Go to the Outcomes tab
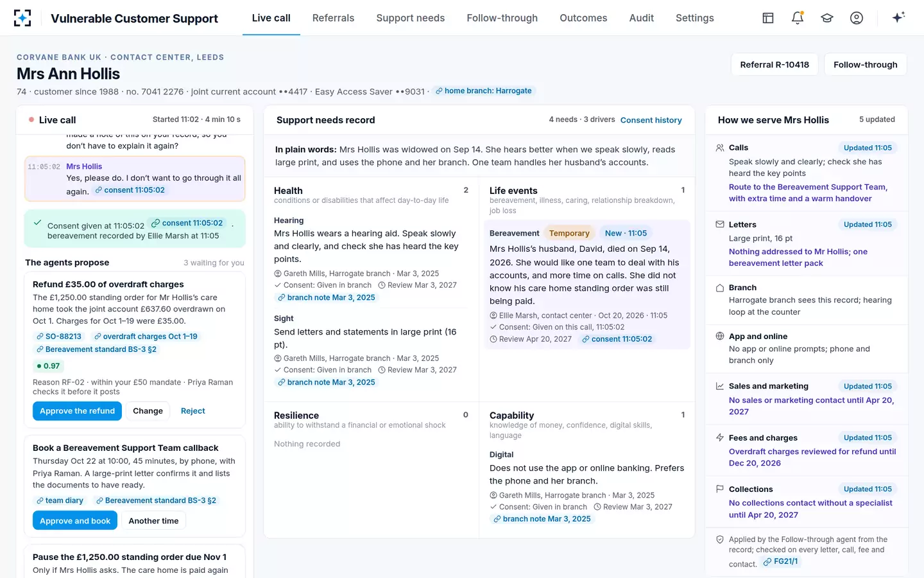Viewport: 924px width, 578px height. (583, 18)
